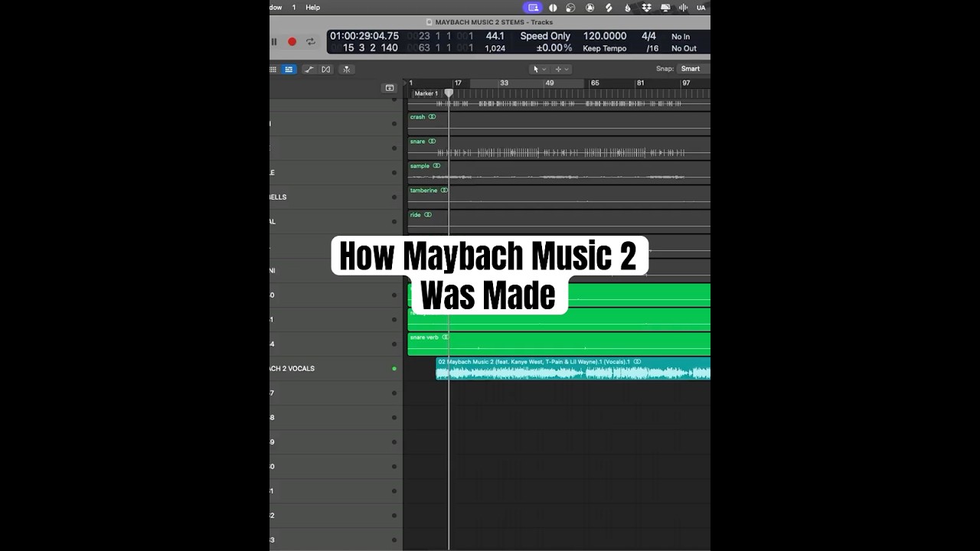Screen dimensions: 980x551
Task: Open the Help menu
Action: click(312, 8)
